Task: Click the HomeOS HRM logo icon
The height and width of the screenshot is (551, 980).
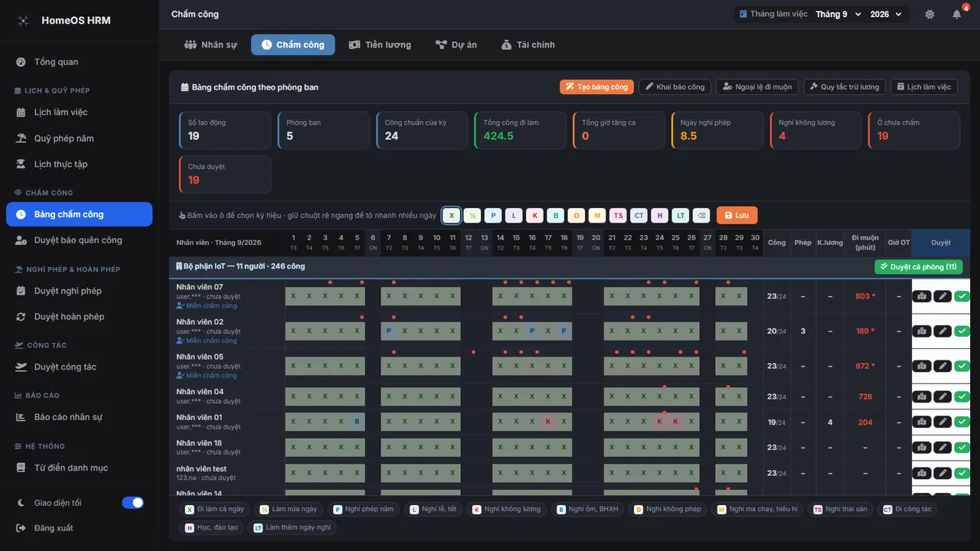Action: (23, 21)
